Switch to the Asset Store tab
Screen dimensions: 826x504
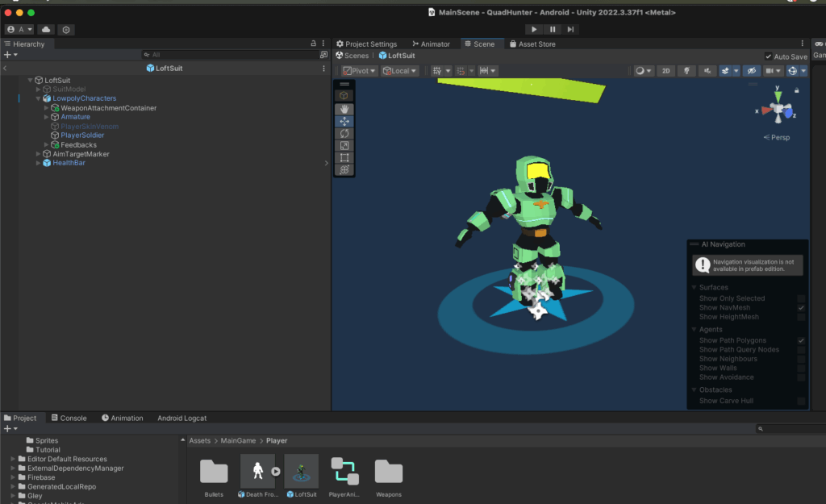532,44
